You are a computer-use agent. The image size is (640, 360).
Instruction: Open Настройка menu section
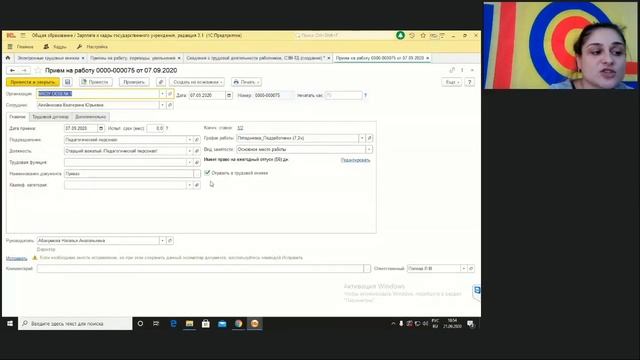coord(93,47)
